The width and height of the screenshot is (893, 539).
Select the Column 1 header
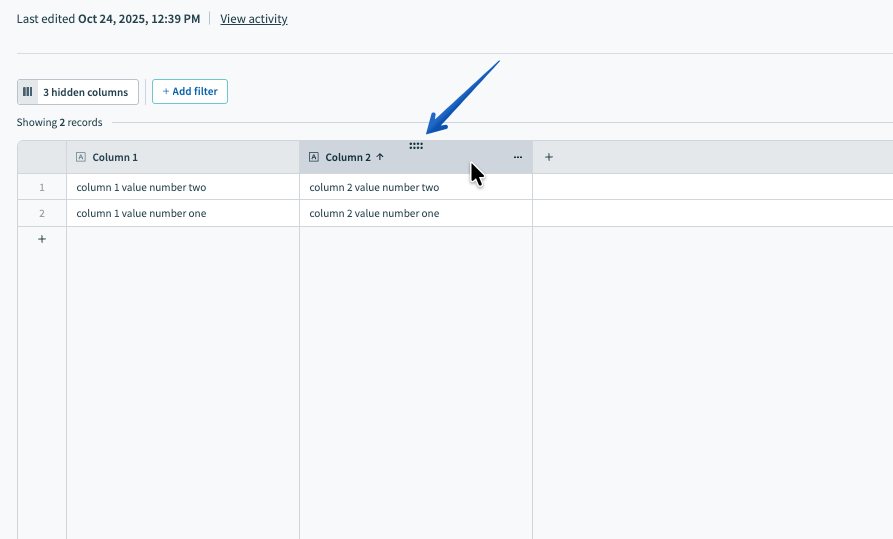coord(115,157)
